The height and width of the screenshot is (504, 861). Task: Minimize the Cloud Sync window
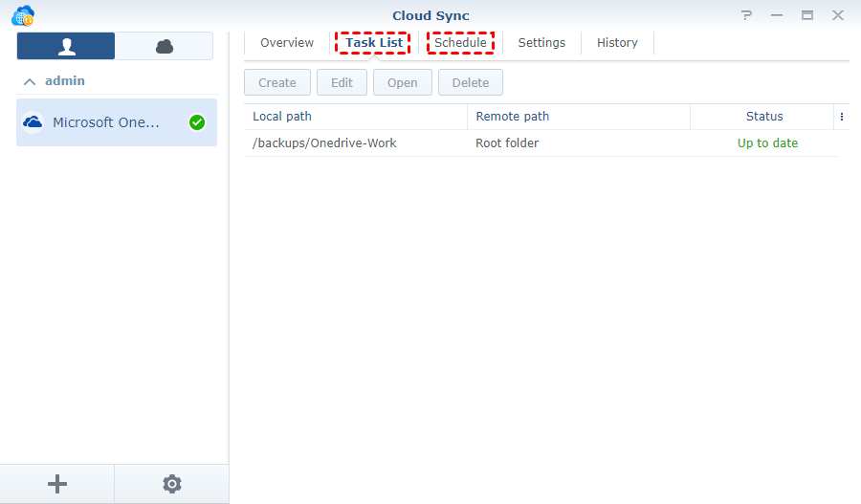(777, 15)
